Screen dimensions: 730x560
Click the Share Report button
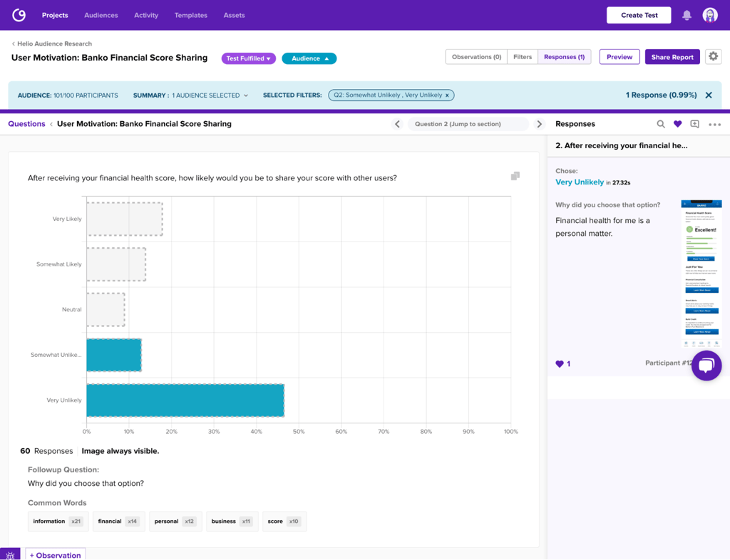point(672,57)
